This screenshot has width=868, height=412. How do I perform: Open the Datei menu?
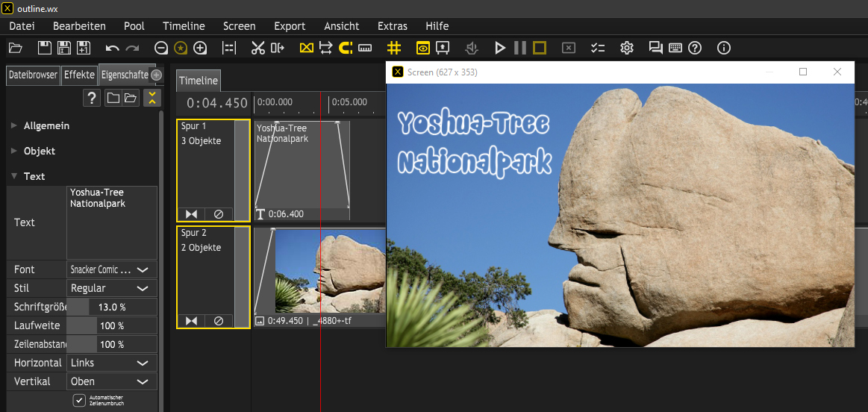pos(22,26)
